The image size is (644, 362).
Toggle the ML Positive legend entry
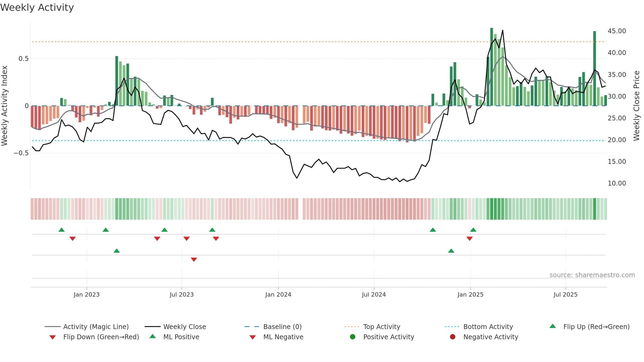[x=174, y=337]
